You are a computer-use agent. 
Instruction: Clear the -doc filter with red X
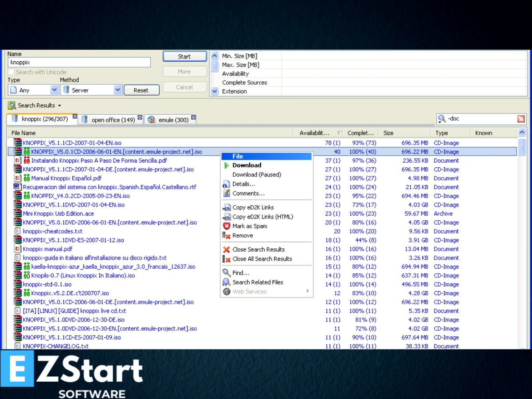point(521,119)
